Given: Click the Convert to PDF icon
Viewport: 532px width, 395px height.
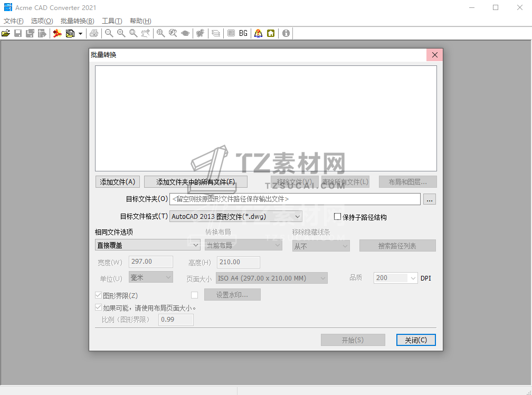Looking at the screenshot, I should tap(58, 33).
